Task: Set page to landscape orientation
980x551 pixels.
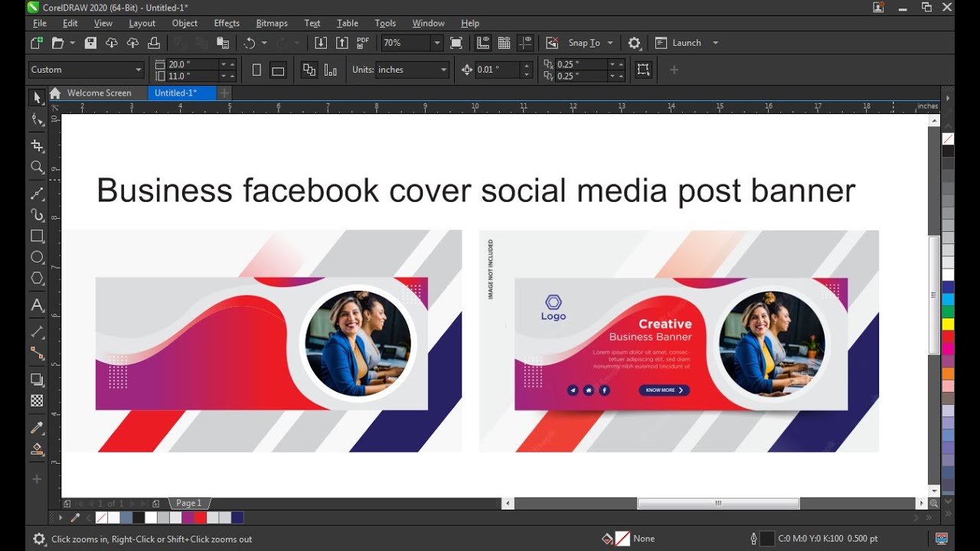Action: click(278, 70)
